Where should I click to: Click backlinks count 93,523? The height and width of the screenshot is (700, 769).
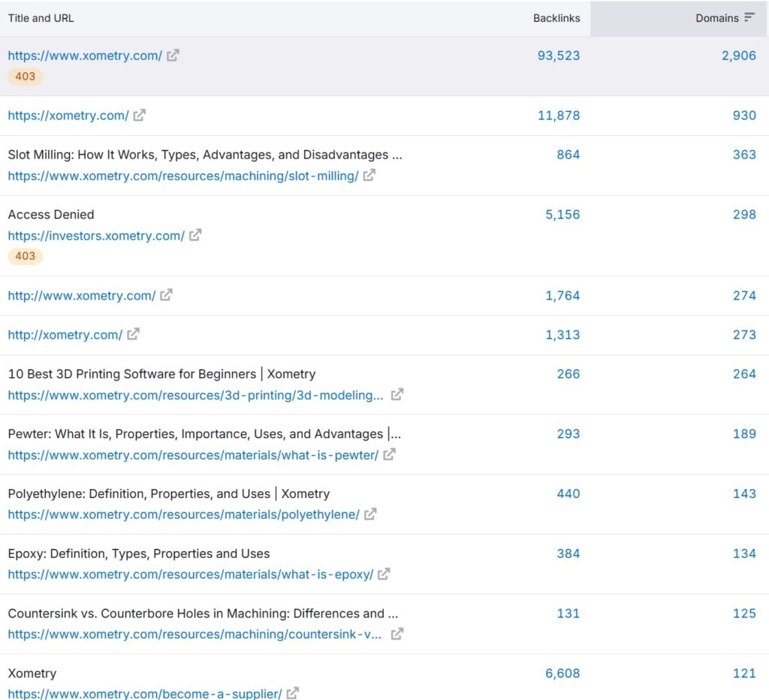(559, 56)
